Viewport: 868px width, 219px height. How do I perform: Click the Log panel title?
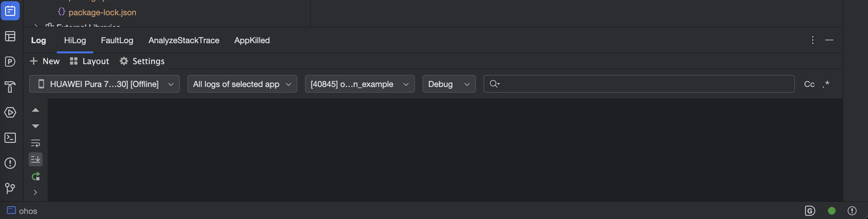[x=38, y=40]
